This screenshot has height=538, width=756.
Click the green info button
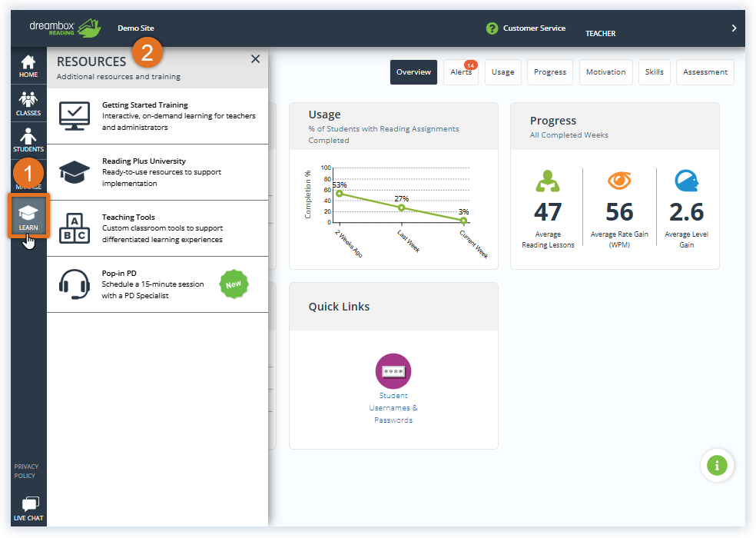(x=717, y=465)
